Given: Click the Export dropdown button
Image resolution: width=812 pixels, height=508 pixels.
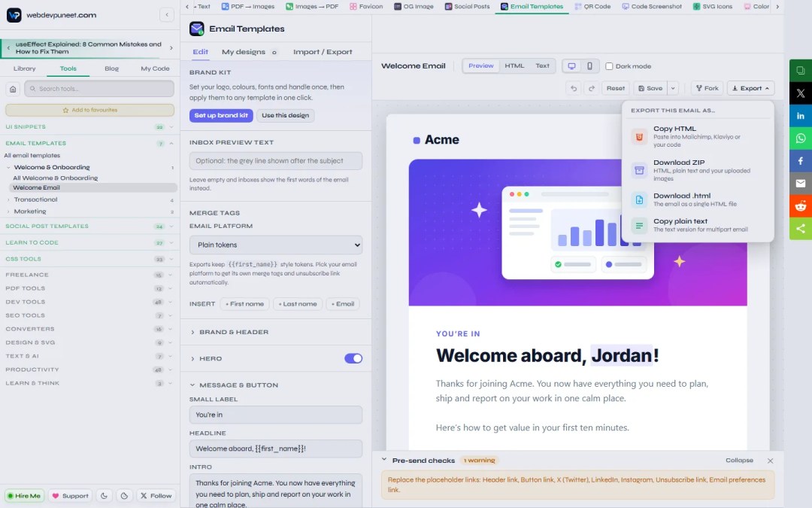Looking at the screenshot, I should 750,88.
